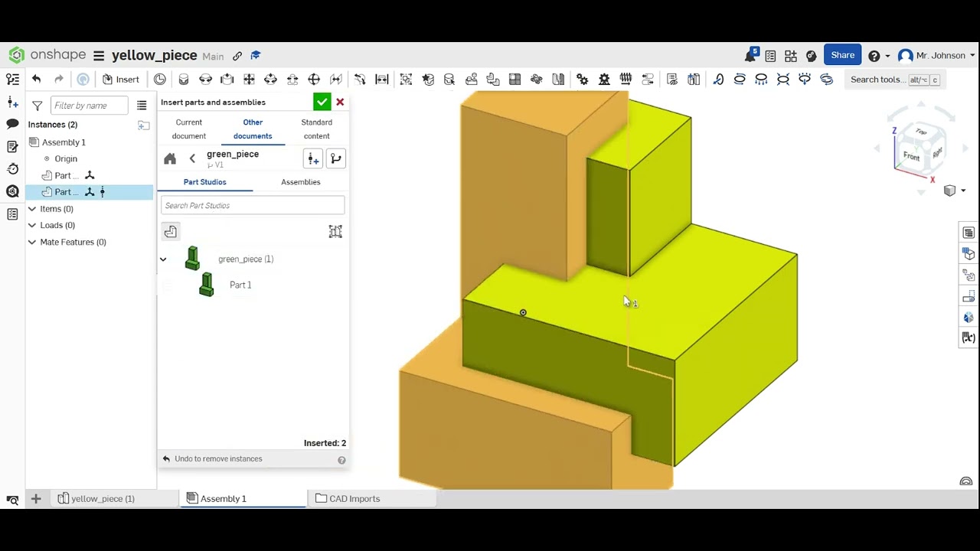Click in the Search Part Studios field
Viewport: 980px width, 551px height.
tap(253, 205)
